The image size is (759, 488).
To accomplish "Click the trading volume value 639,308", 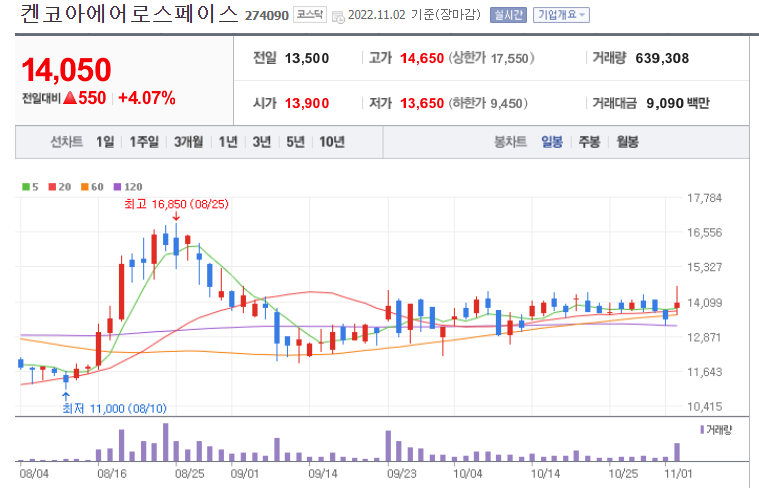I will (x=662, y=59).
